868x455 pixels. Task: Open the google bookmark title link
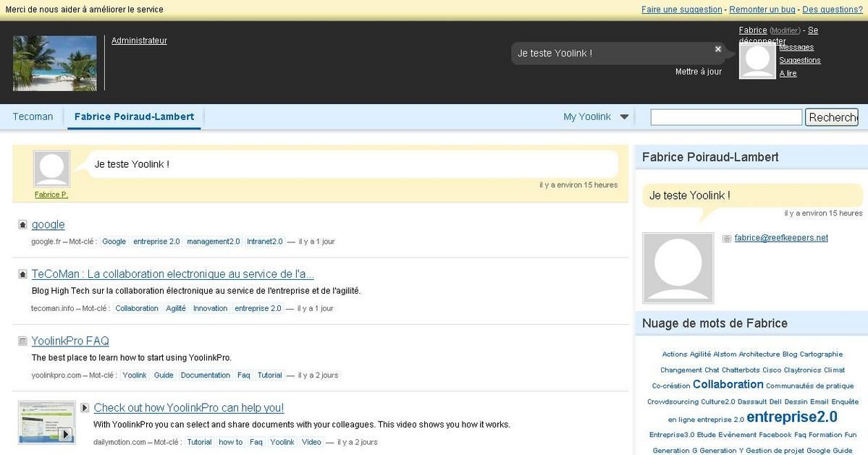tap(49, 224)
